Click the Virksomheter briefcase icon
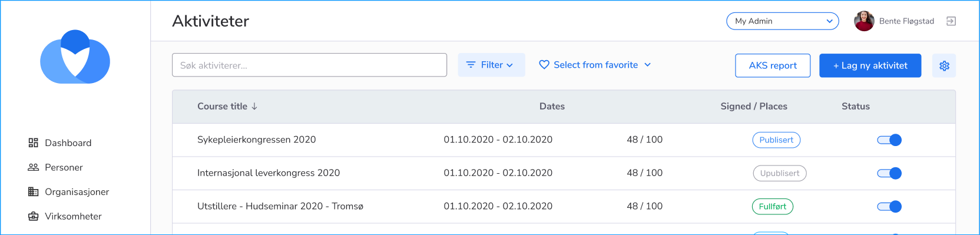The image size is (980, 235). pos(34,216)
